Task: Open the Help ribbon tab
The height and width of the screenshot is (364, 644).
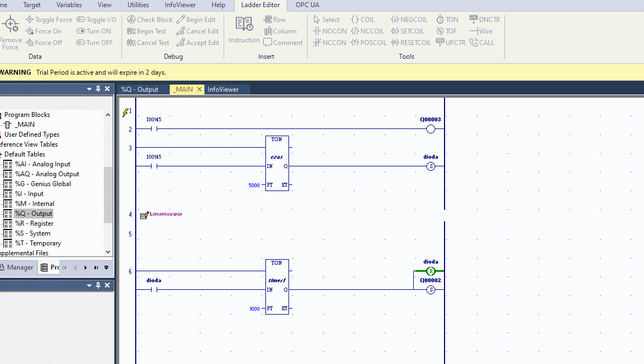Action: (x=218, y=5)
